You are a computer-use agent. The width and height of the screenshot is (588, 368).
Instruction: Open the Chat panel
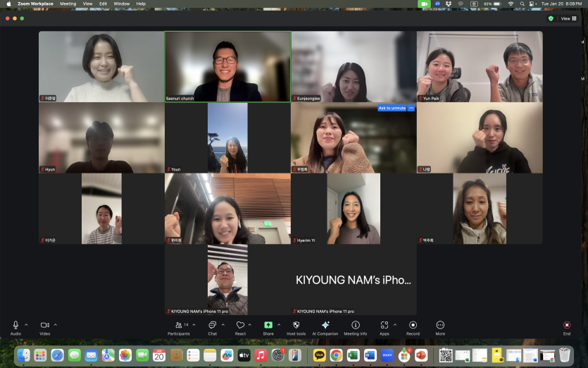(x=212, y=328)
